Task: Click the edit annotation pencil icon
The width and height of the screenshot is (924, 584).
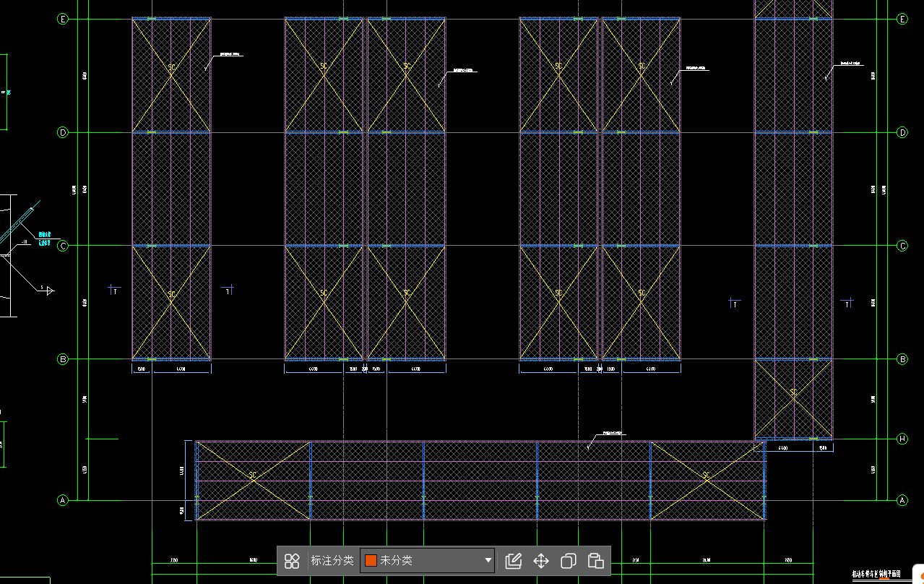Action: point(514,561)
